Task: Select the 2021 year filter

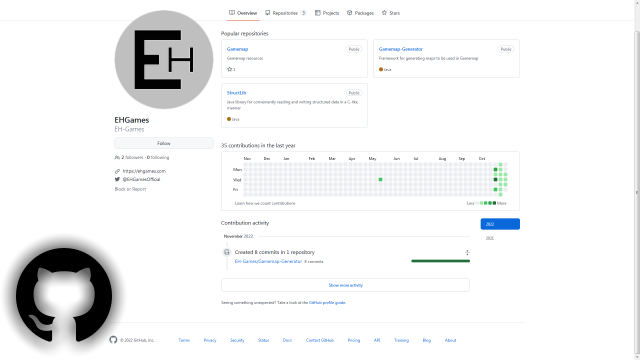Action: pos(490,238)
